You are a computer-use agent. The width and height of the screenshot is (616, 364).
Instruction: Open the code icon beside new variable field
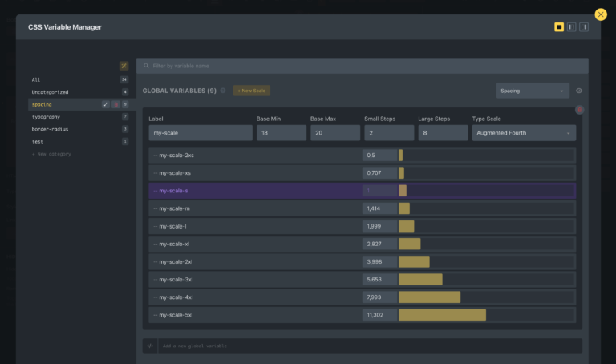(150, 346)
